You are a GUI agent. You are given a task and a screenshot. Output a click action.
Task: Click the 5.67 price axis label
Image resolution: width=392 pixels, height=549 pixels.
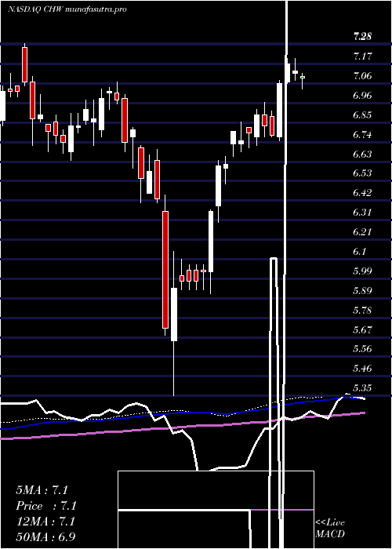coord(362,330)
